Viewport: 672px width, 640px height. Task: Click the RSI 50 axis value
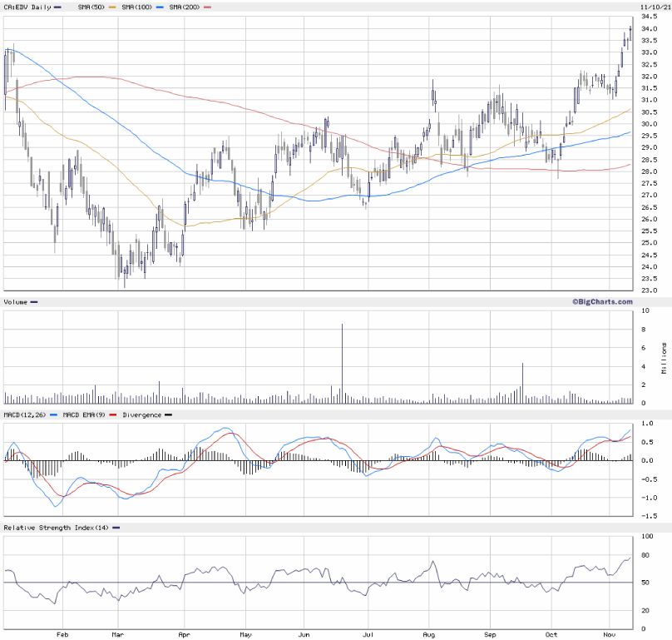[x=645, y=583]
